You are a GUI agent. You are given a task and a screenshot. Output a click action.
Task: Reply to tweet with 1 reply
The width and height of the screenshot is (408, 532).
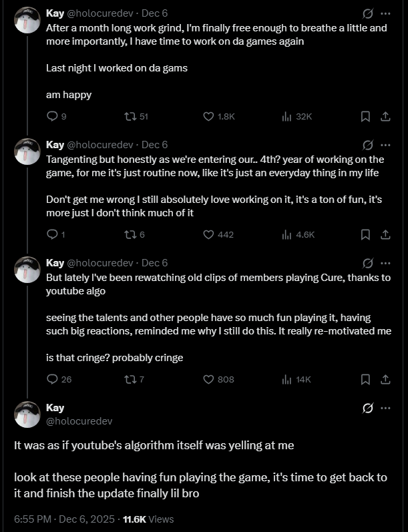(x=53, y=234)
